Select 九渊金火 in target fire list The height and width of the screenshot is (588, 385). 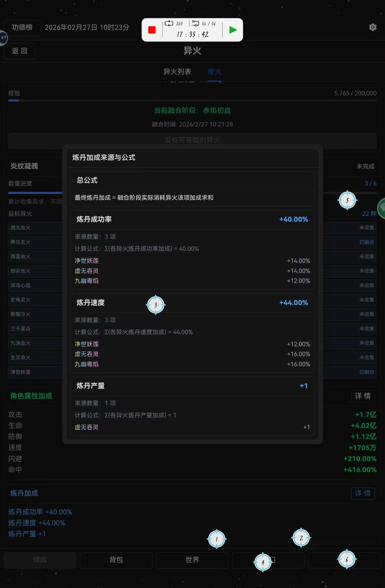(x=21, y=343)
